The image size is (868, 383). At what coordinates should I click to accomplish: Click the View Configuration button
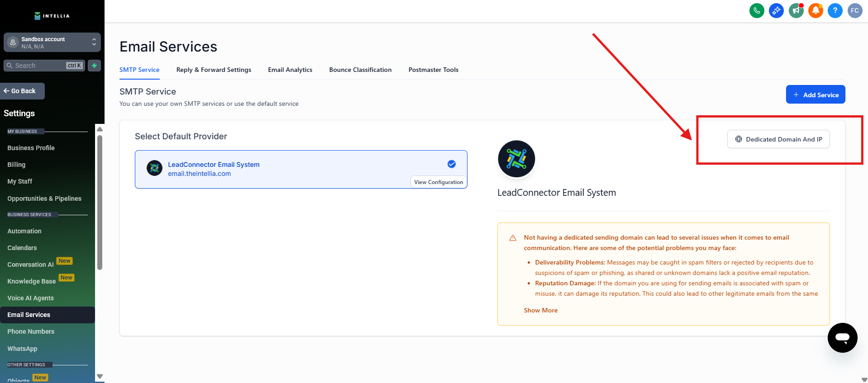click(x=438, y=182)
